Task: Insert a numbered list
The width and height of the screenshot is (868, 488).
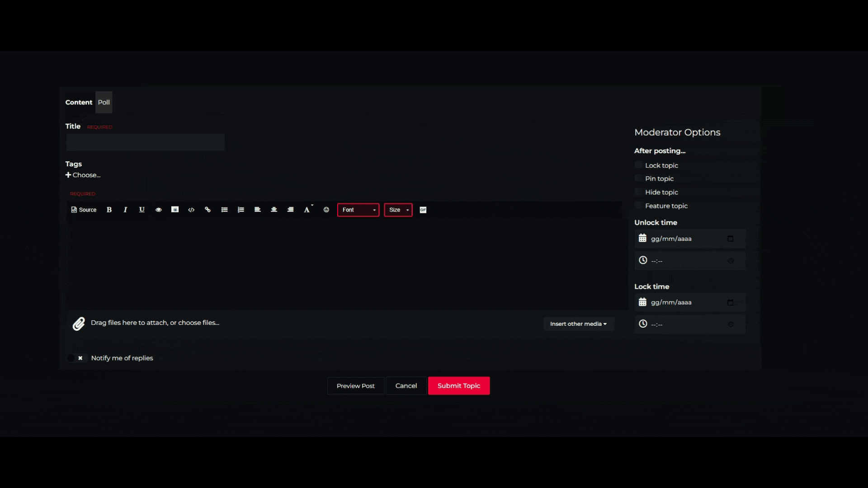Action: 241,210
